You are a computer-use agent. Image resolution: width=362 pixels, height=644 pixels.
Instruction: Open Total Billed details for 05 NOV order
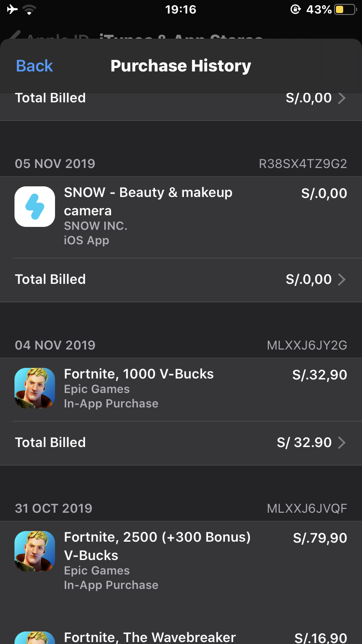coord(342,280)
